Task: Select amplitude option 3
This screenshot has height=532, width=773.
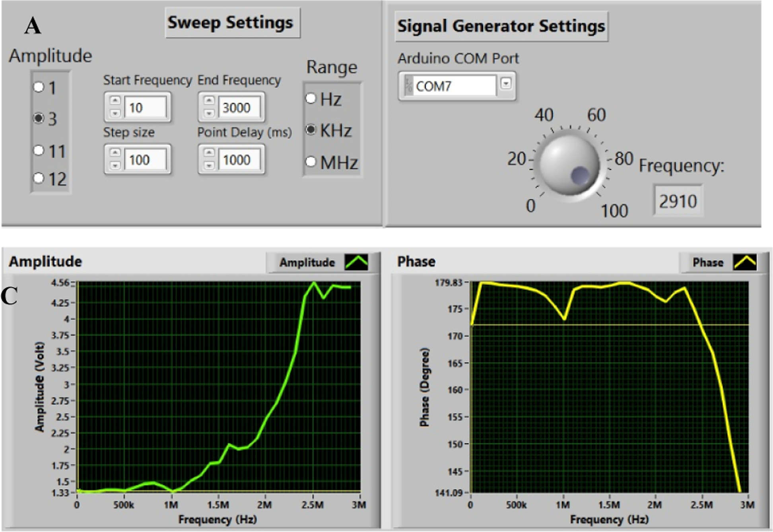Action: coord(39,118)
